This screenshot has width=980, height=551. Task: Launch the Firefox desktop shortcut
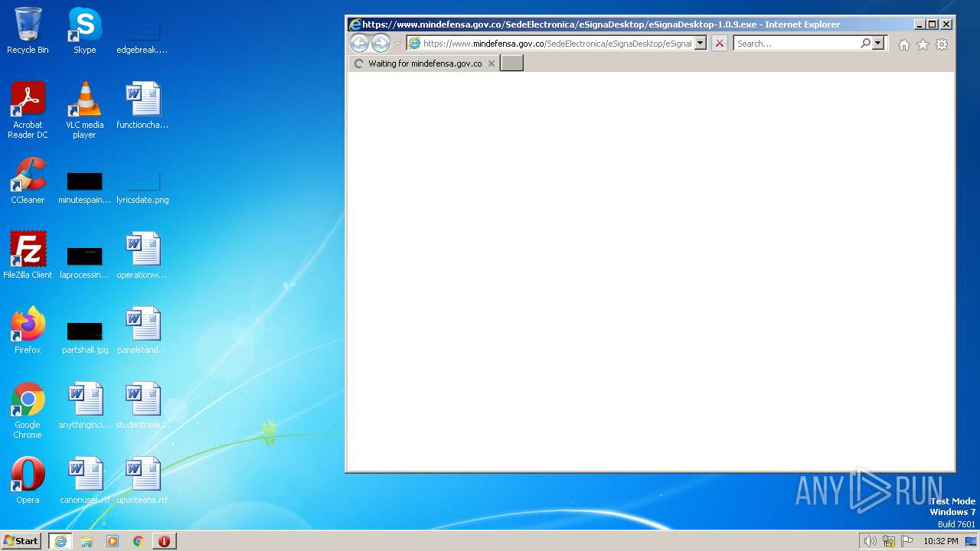coord(28,331)
